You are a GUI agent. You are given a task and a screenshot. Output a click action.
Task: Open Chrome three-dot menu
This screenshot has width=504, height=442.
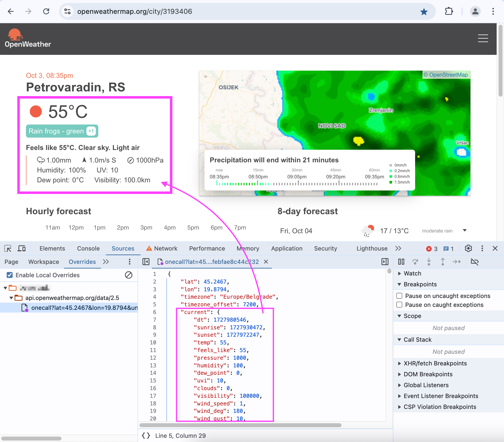pos(493,11)
